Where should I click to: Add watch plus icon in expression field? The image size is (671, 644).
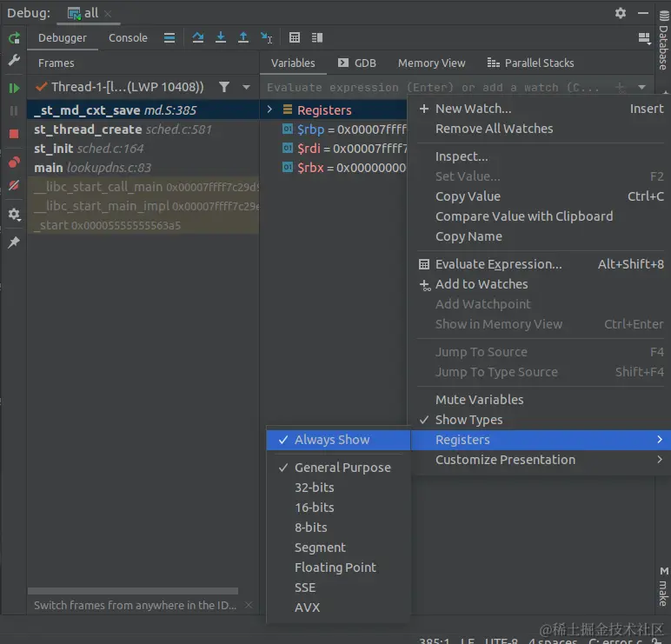click(x=620, y=87)
